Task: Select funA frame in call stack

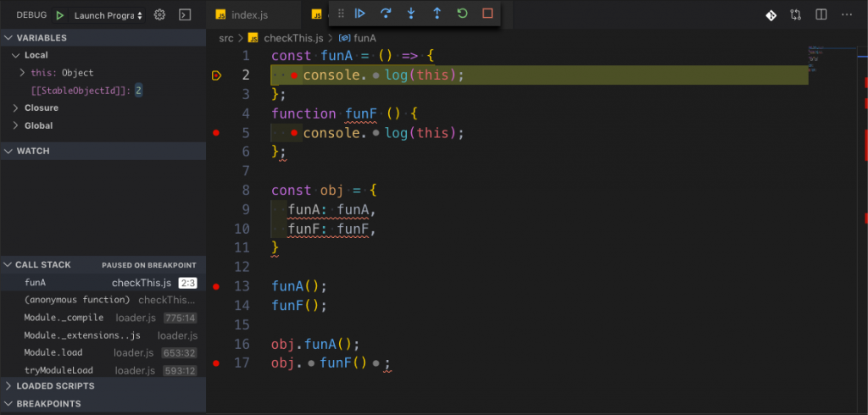Action: point(103,283)
